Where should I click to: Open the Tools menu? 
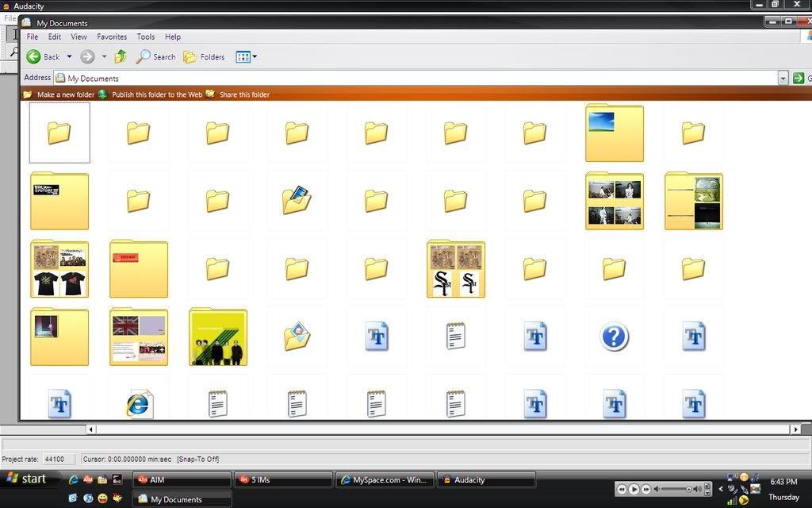click(x=146, y=37)
